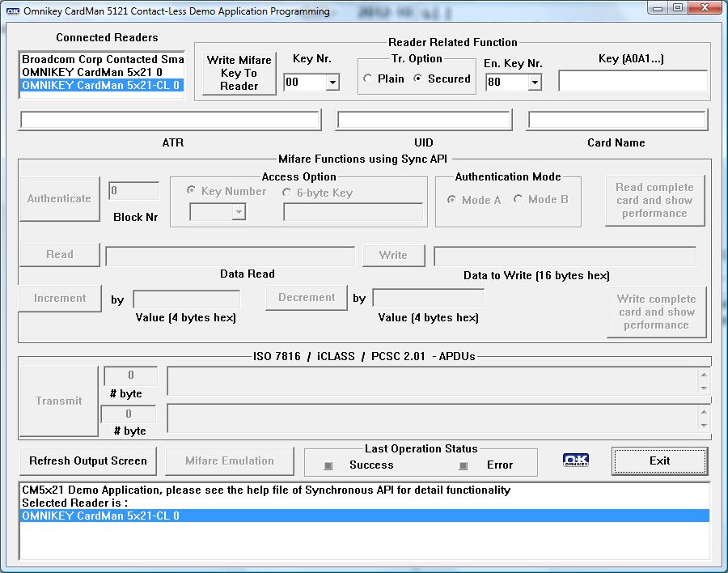Image resolution: width=728 pixels, height=573 pixels.
Task: Click the Decrement value field
Action: pyautogui.click(x=428, y=298)
